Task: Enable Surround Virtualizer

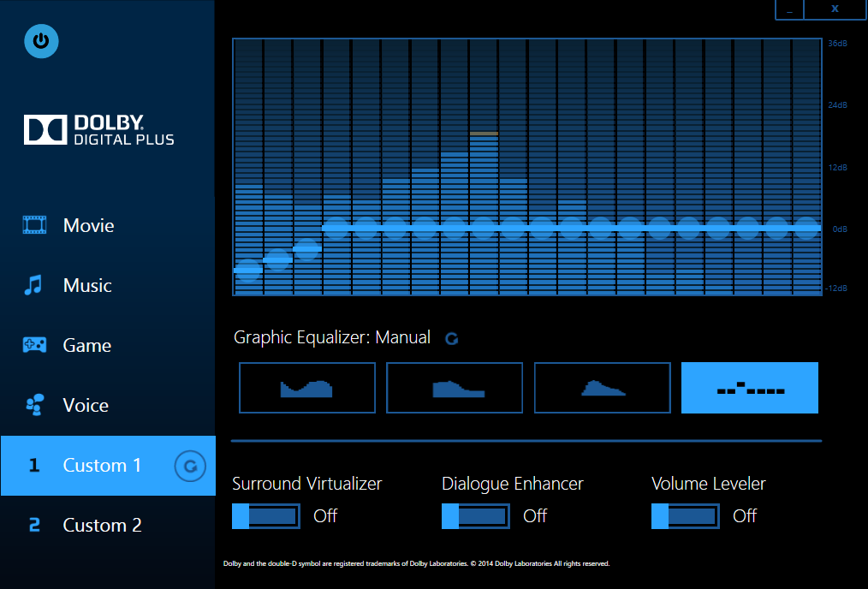Action: [266, 515]
